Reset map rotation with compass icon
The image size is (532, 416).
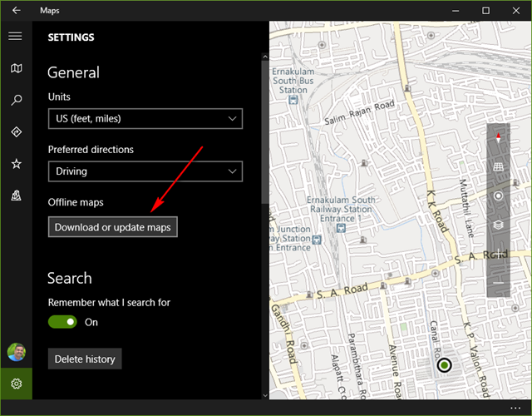(x=498, y=137)
